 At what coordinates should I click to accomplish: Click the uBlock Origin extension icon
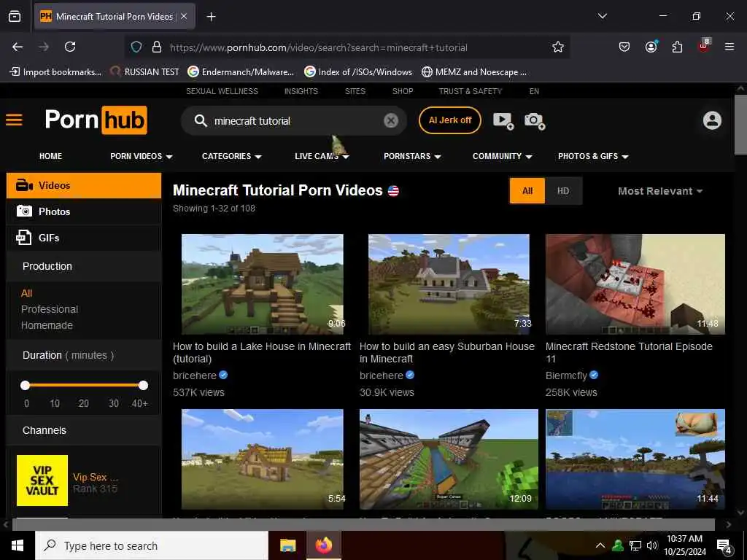click(703, 46)
